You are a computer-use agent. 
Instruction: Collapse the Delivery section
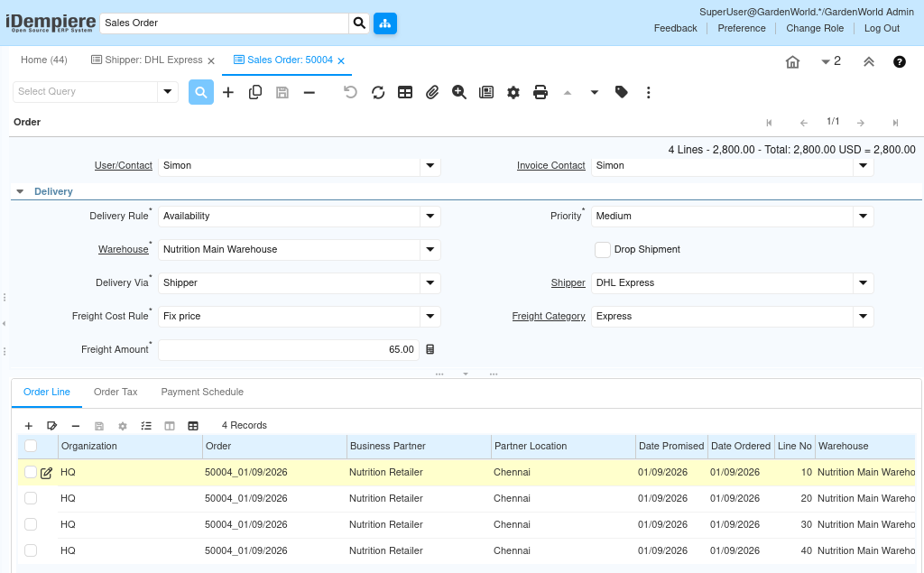pos(20,191)
